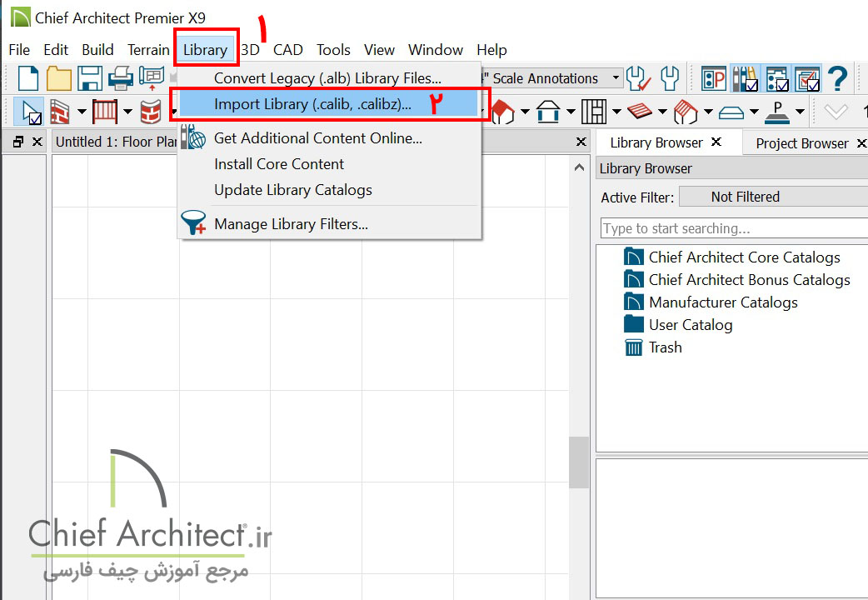Click the wrench with red checkmark icon
Image resolution: width=868 pixels, height=600 pixels.
638,78
